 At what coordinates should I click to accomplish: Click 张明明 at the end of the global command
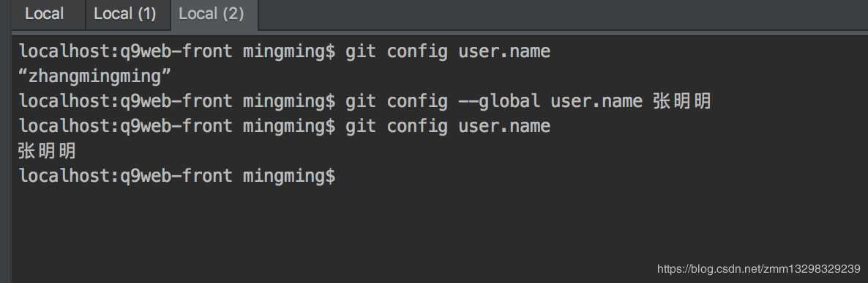tap(682, 102)
